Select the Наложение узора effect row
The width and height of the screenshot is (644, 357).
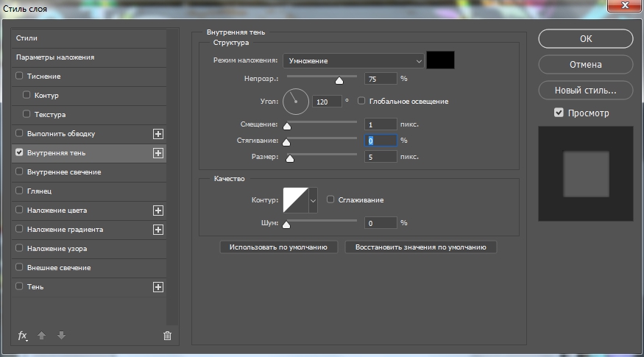coord(89,249)
